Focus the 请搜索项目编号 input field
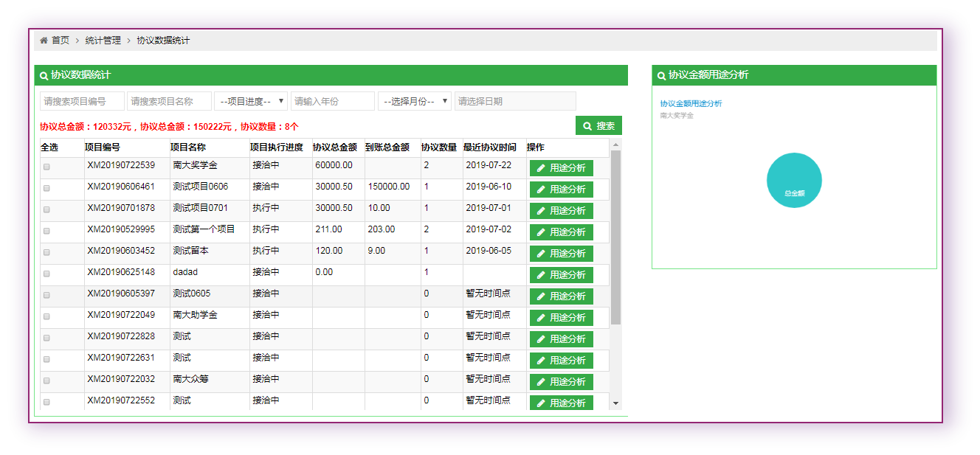 (82, 101)
